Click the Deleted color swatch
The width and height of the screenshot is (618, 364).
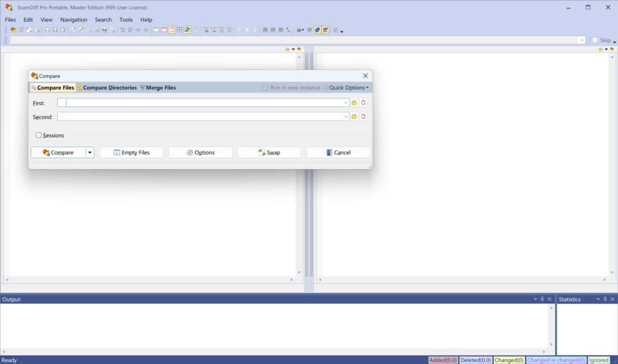(x=476, y=360)
